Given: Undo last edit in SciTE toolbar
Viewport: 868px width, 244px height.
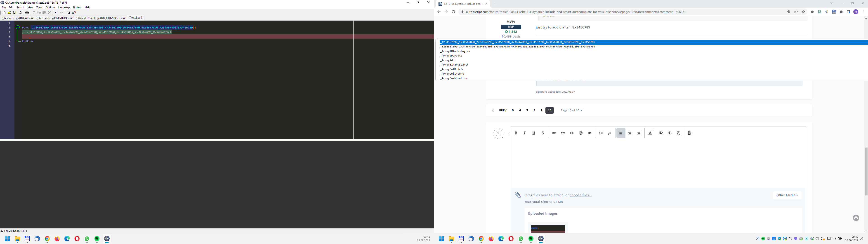Looking at the screenshot, I should [56, 13].
